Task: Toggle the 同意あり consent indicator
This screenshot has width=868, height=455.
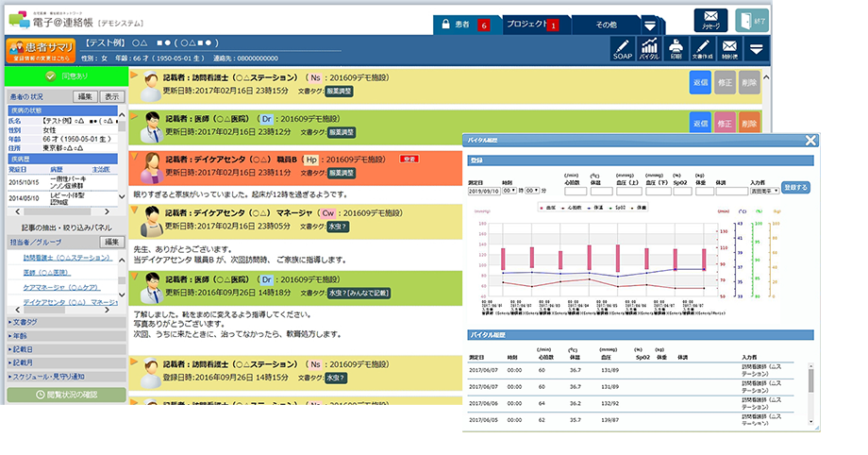Action: 65,76
